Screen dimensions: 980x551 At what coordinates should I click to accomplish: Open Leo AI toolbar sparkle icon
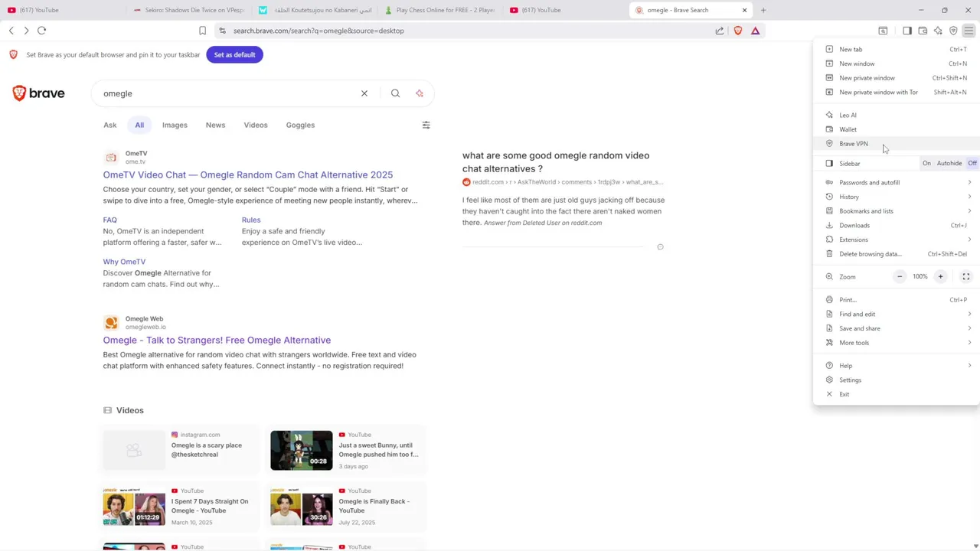(x=938, y=31)
